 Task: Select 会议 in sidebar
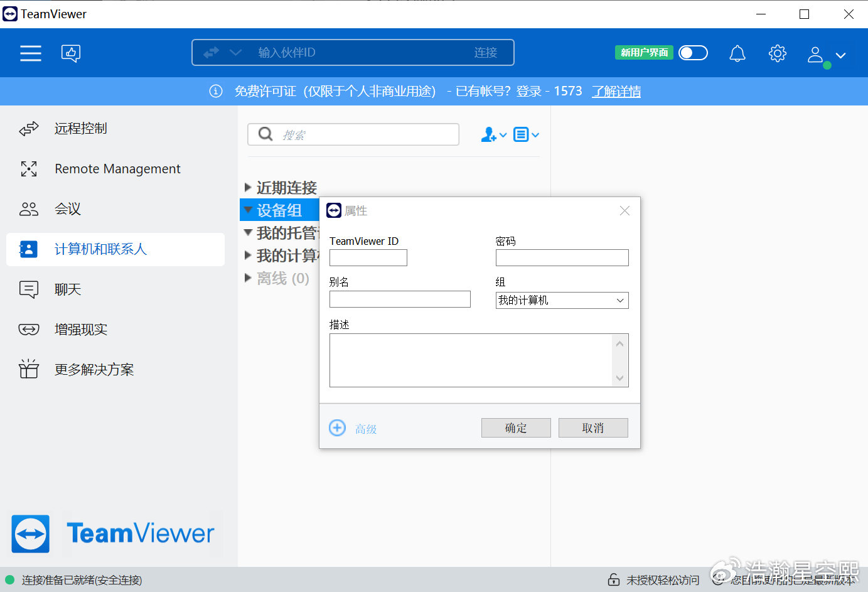pyautogui.click(x=115, y=209)
